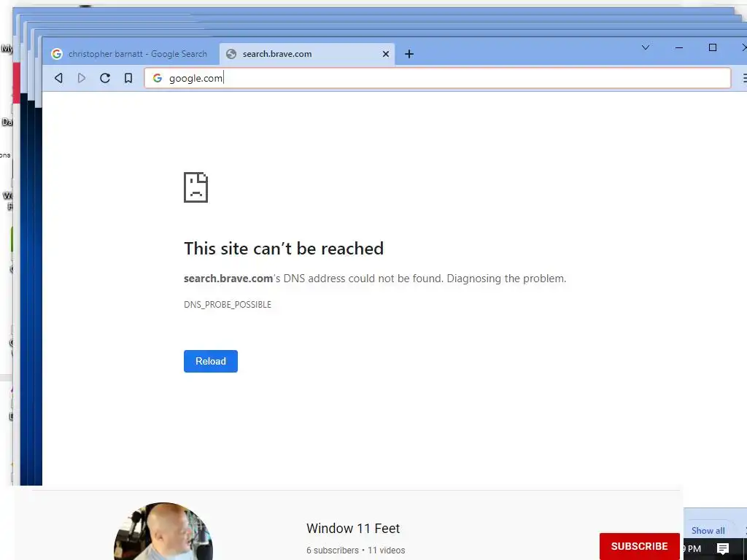Image resolution: width=747 pixels, height=560 pixels.
Task: Close the search.brave.com tab
Action: point(386,54)
